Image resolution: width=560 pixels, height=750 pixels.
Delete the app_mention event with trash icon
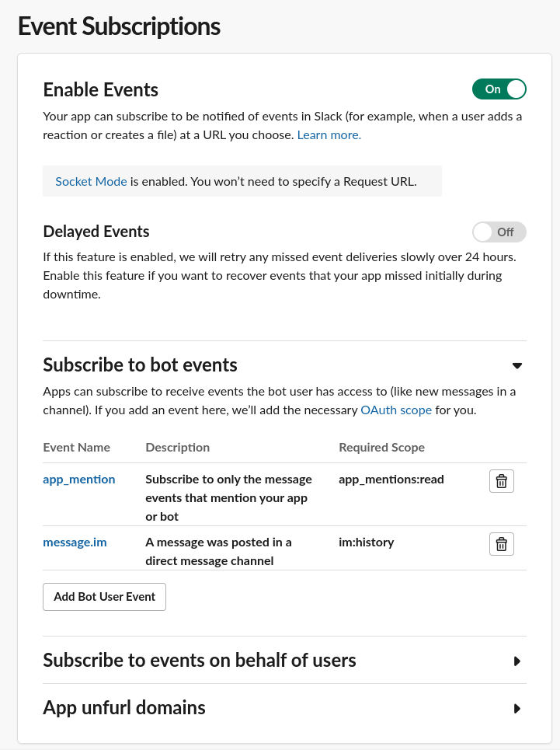pyautogui.click(x=501, y=481)
